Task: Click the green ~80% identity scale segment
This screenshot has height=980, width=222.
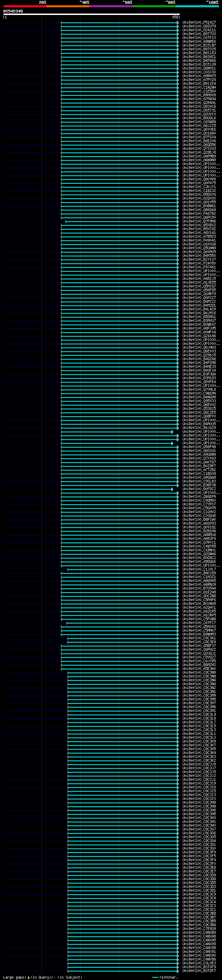Action: 154,6
